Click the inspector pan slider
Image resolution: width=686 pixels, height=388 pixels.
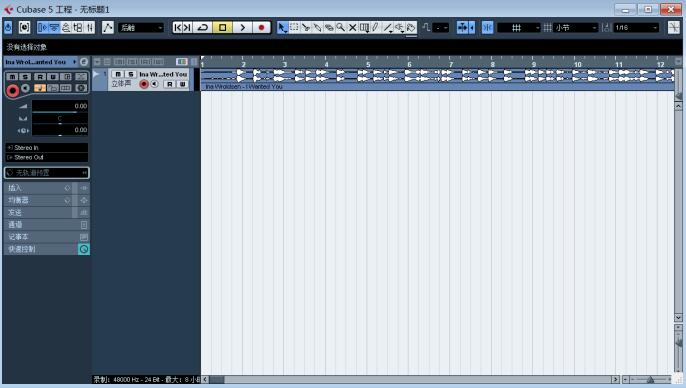coord(60,119)
